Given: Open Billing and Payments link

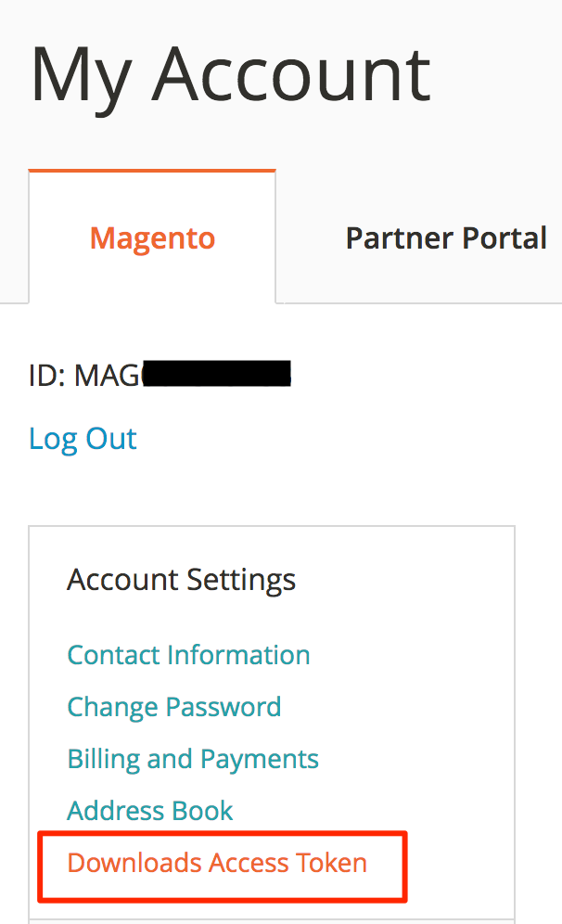Looking at the screenshot, I should click(193, 759).
